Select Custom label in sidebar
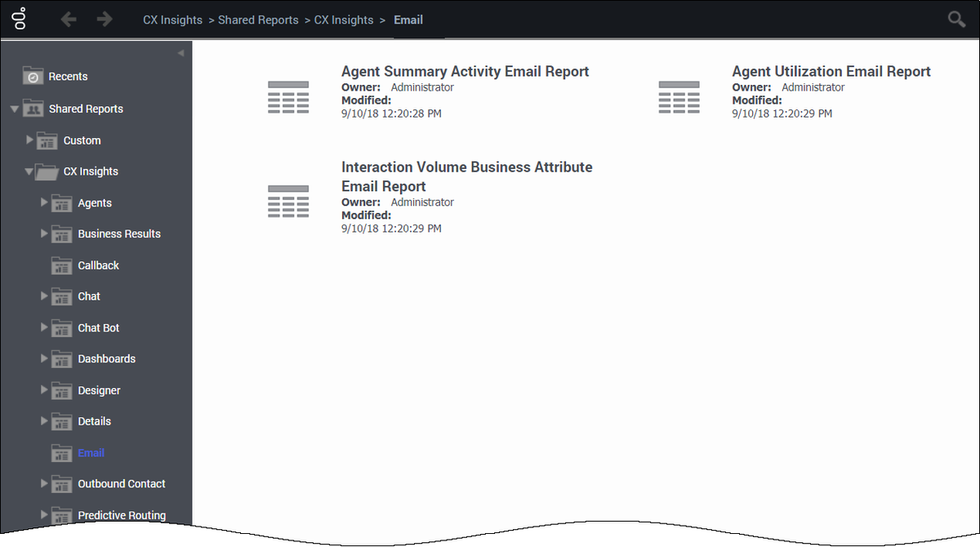 click(82, 140)
